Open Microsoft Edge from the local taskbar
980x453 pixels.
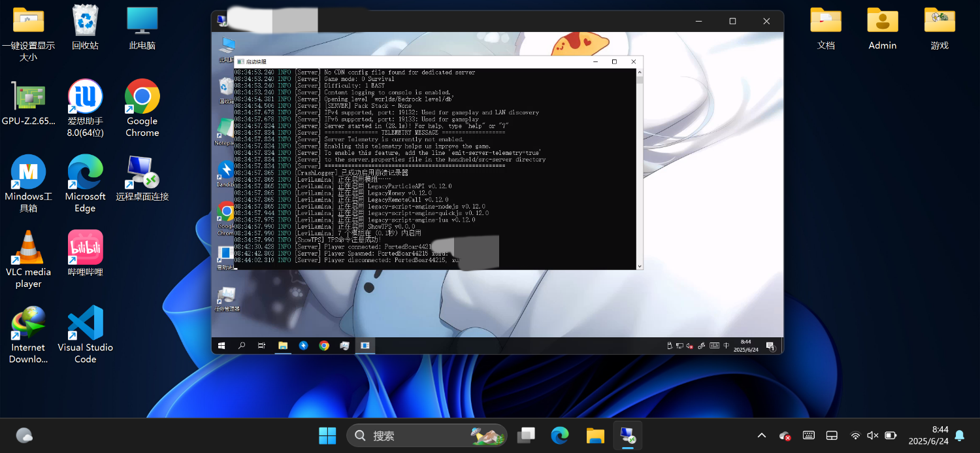point(560,435)
